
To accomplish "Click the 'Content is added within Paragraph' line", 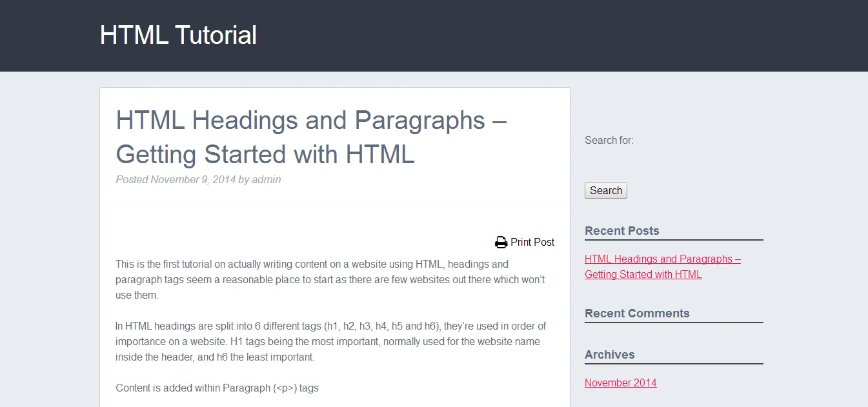I will point(217,388).
